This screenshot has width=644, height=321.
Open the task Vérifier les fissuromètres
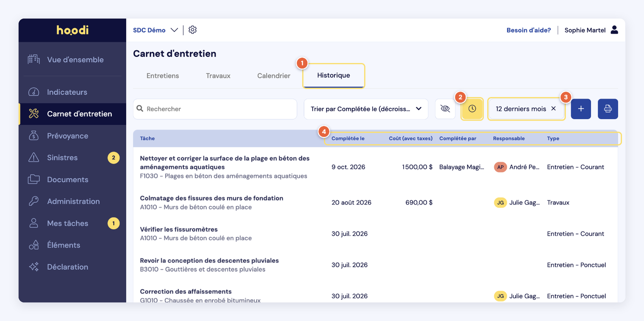tap(179, 229)
